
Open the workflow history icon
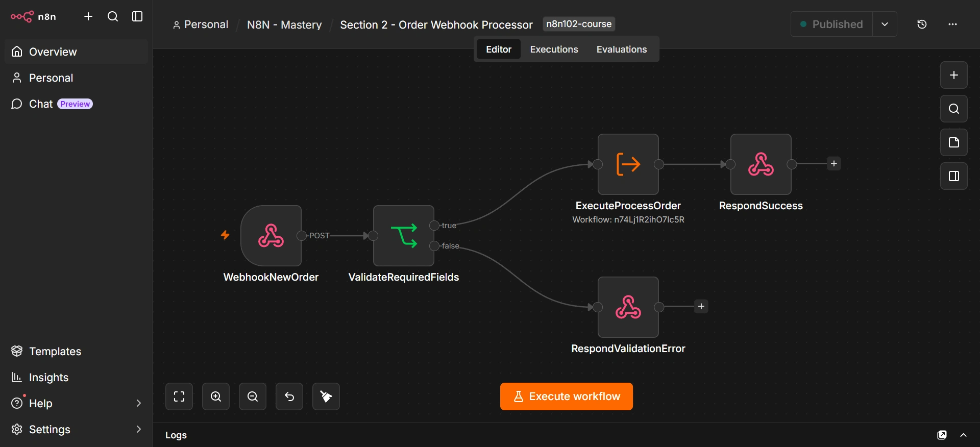[x=922, y=24]
